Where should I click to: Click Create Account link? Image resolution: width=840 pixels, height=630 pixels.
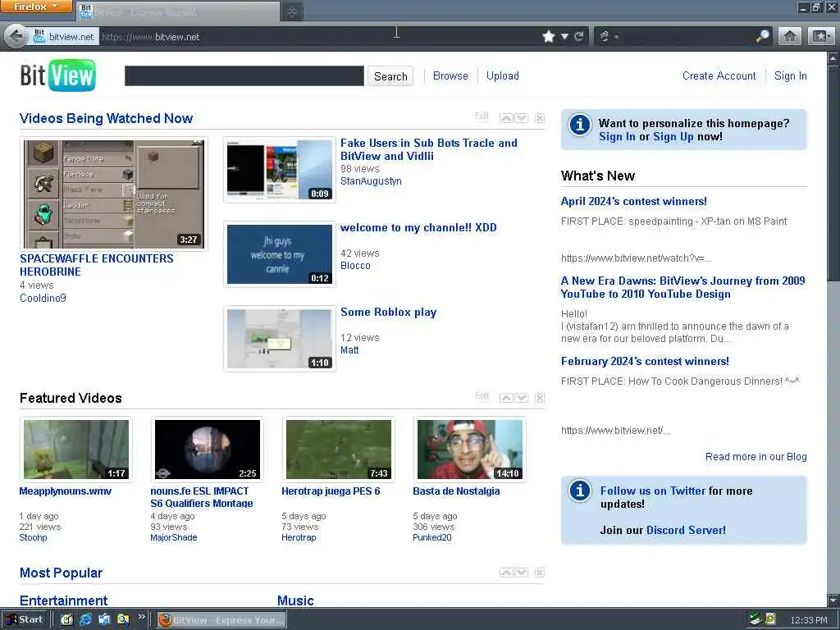pos(719,75)
